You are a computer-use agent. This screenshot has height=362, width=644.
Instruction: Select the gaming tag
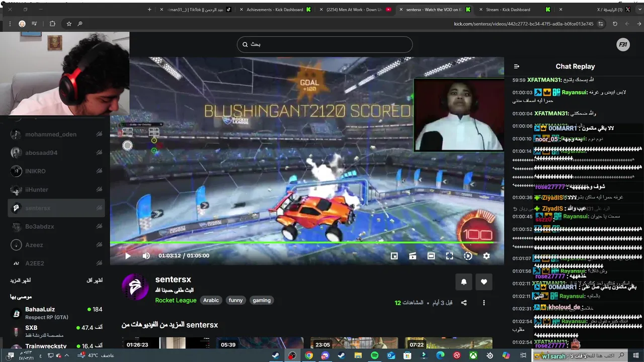(x=262, y=300)
